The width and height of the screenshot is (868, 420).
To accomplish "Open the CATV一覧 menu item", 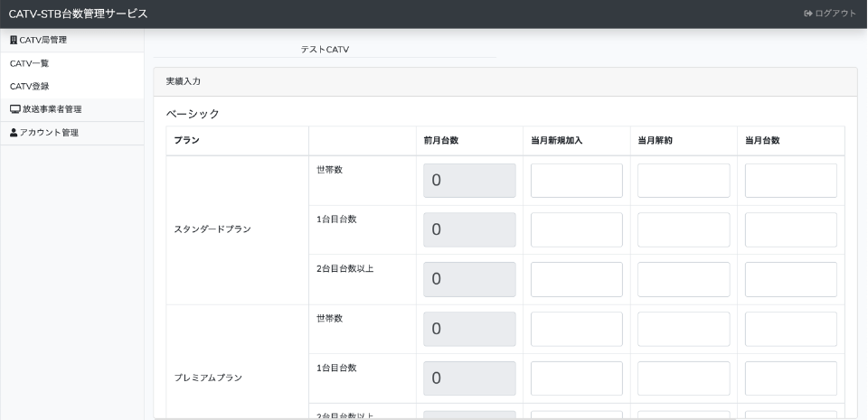I will 29,63.
